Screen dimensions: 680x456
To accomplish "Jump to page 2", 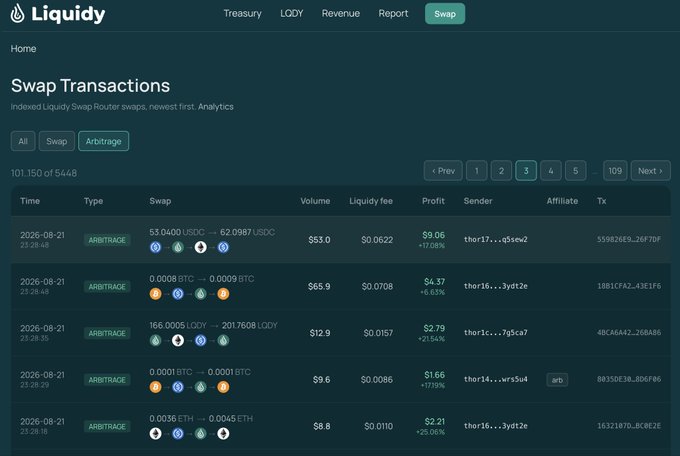I will click(501, 171).
